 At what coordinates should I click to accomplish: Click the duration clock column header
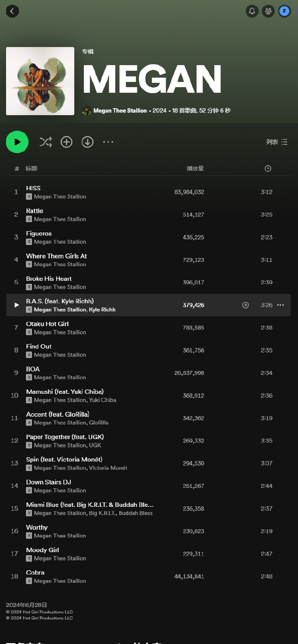(268, 169)
